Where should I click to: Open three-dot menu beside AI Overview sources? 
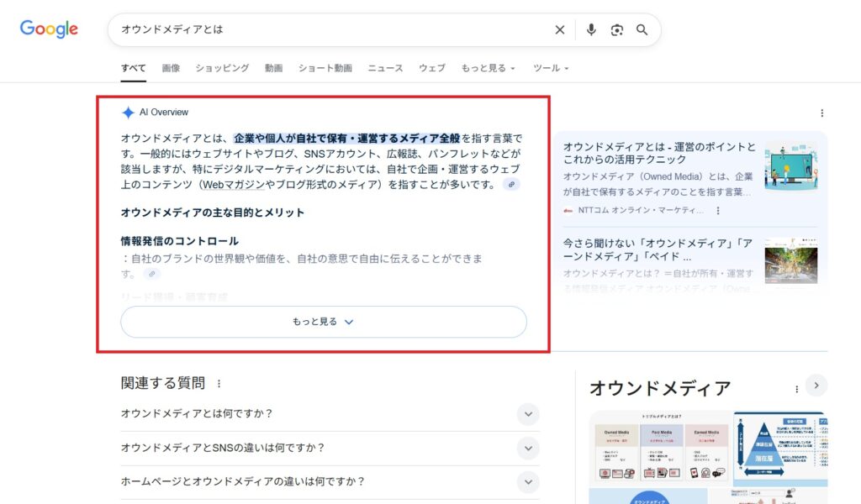[821, 113]
